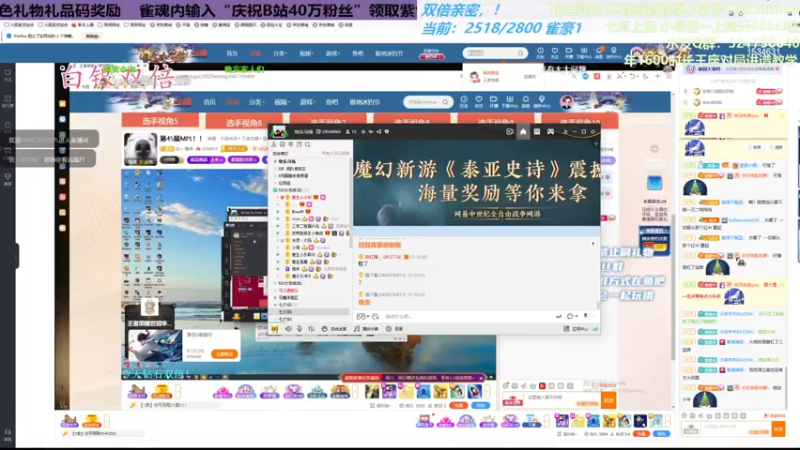Image resolution: width=800 pixels, height=450 pixels.
Task: Open the emoji picker dropdown in YY chat
Action: pos(362,316)
